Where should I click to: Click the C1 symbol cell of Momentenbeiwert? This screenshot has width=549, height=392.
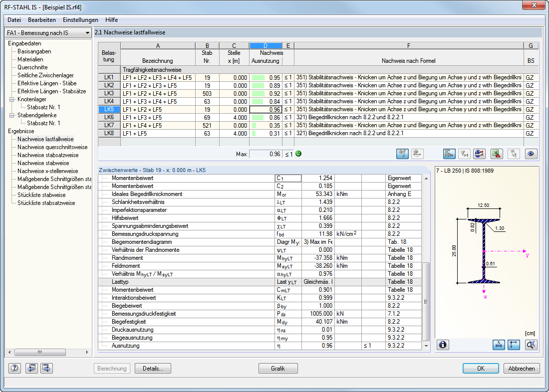point(288,178)
